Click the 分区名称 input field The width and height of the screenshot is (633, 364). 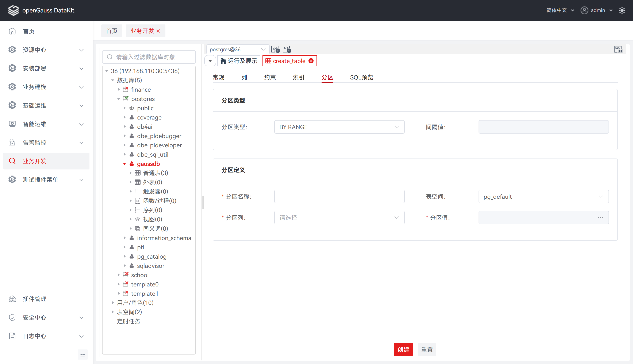pos(339,196)
